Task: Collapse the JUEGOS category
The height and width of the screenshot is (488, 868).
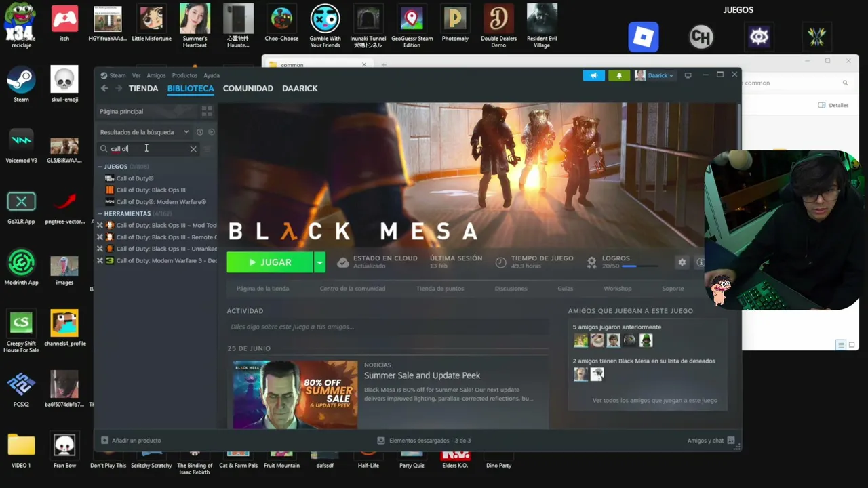Action: [x=100, y=167]
